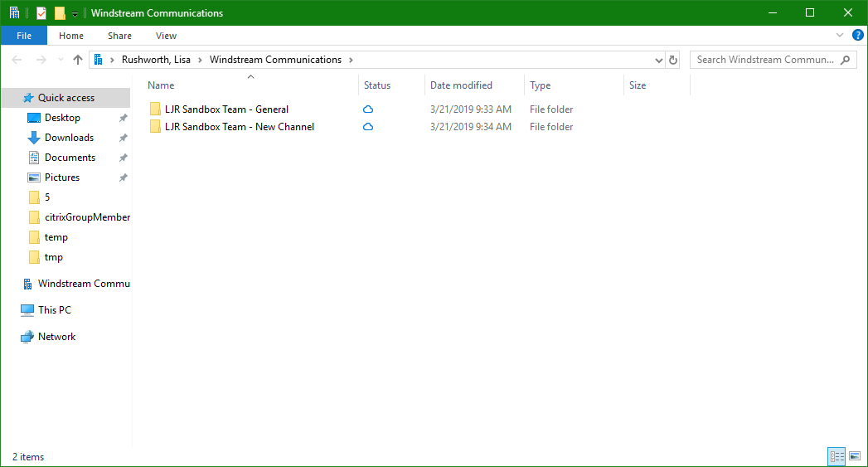Click the Network globe icon

tap(27, 337)
